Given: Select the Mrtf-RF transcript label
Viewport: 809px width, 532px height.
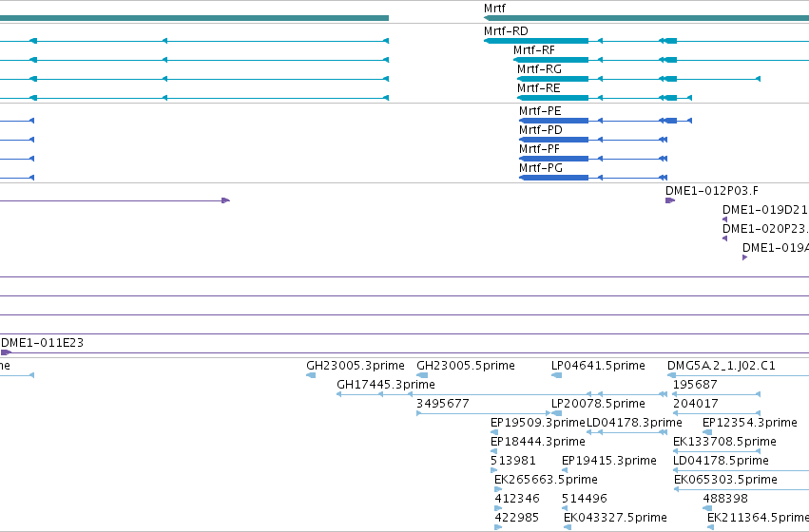Looking at the screenshot, I should point(534,50).
